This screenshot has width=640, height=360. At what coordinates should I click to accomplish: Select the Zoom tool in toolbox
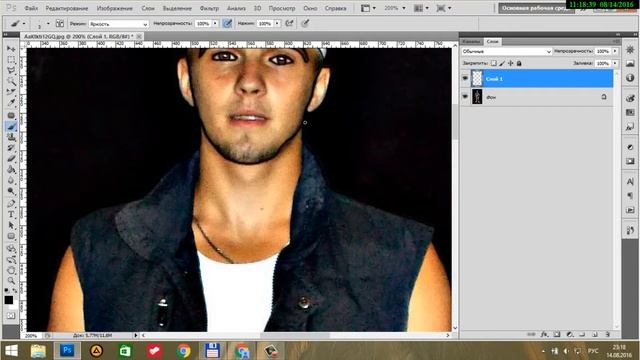[x=11, y=281]
